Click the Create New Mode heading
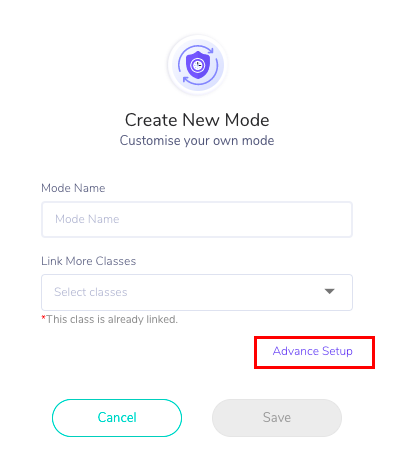This screenshot has width=400, height=472. 197,120
